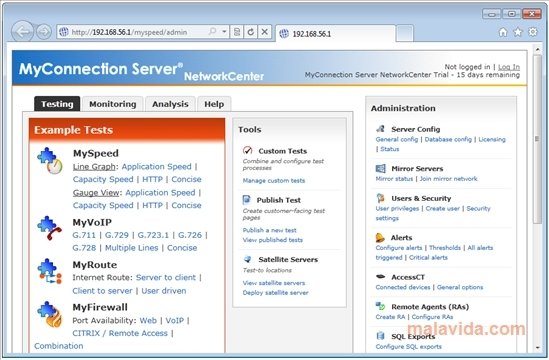Switch to the Testing tab
Image resolution: width=549 pixels, height=360 pixels.
tap(57, 104)
